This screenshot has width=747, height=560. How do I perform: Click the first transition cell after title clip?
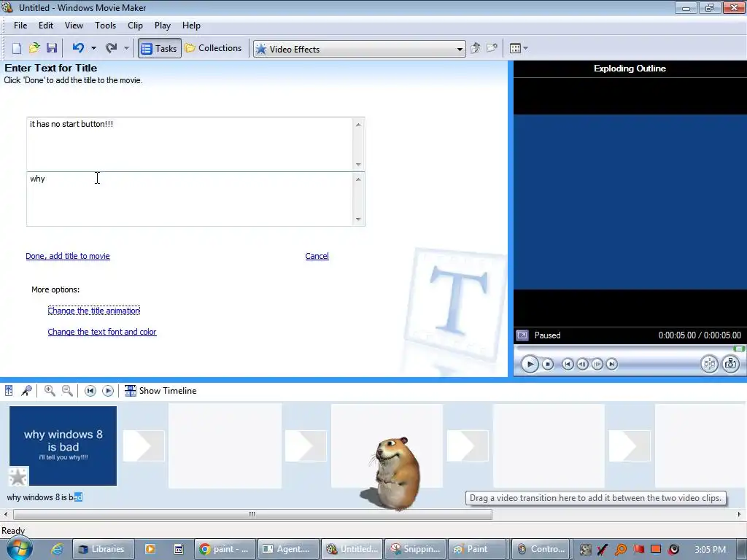[x=144, y=446]
